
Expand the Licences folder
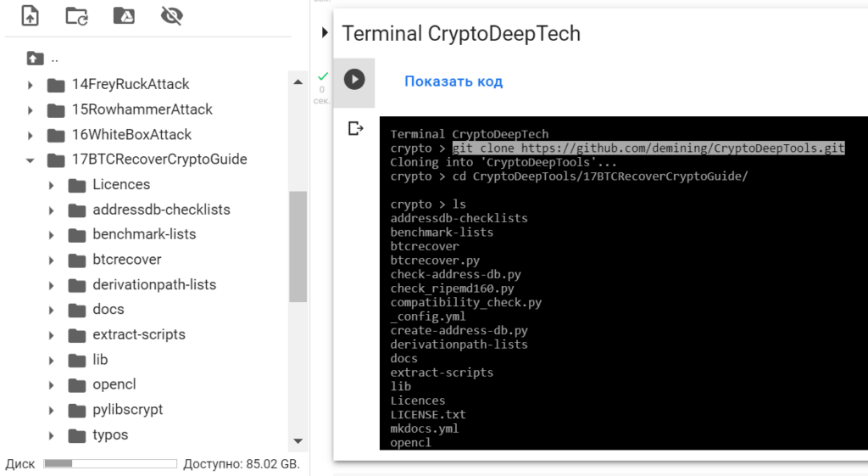click(51, 186)
